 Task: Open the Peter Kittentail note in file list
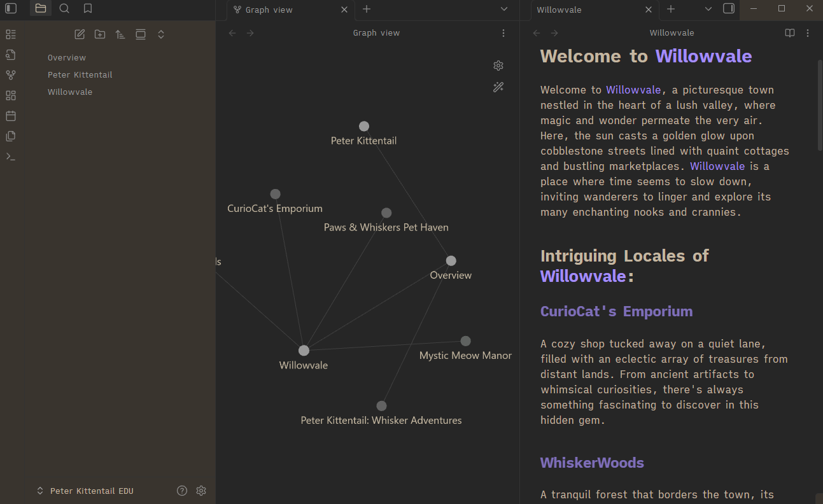click(80, 74)
